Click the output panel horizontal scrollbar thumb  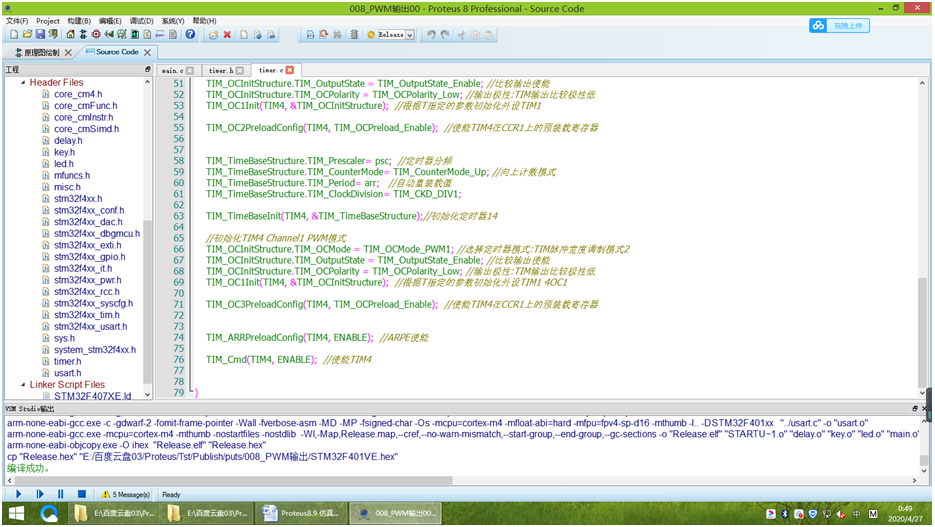tap(234, 480)
